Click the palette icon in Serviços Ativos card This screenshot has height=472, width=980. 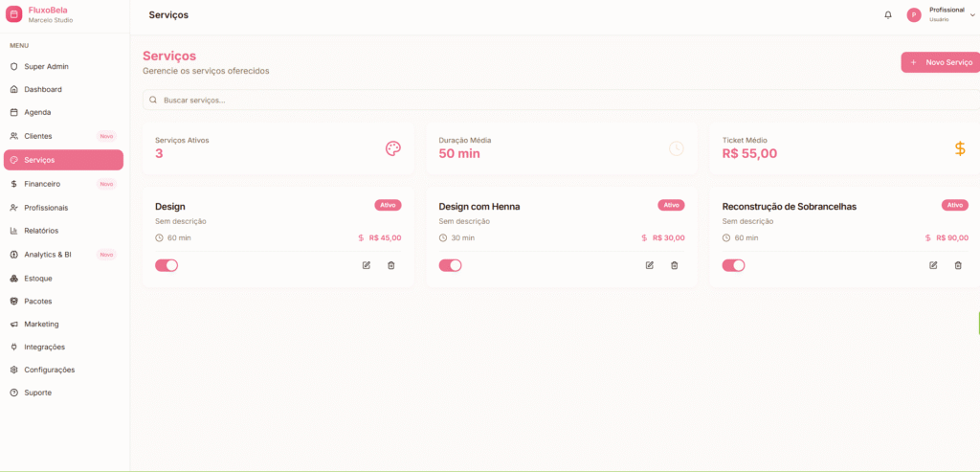392,148
